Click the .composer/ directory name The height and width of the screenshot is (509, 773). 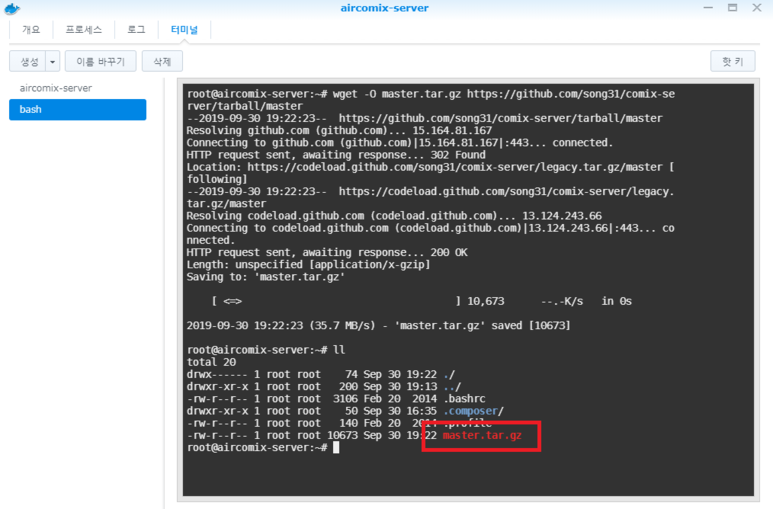point(473,411)
